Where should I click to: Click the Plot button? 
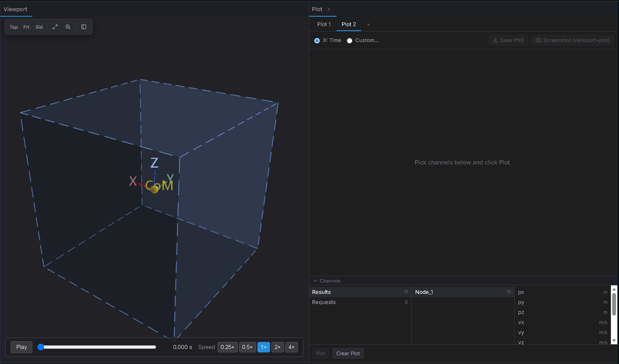320,353
